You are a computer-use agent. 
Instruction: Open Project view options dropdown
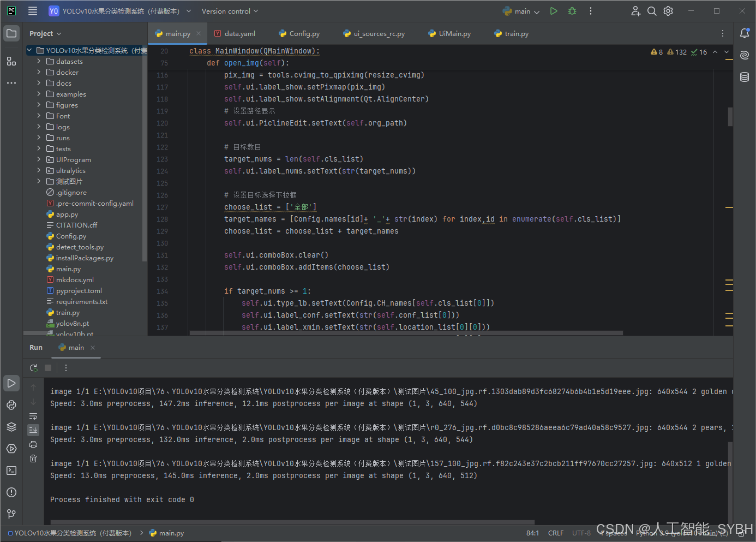[x=45, y=33]
